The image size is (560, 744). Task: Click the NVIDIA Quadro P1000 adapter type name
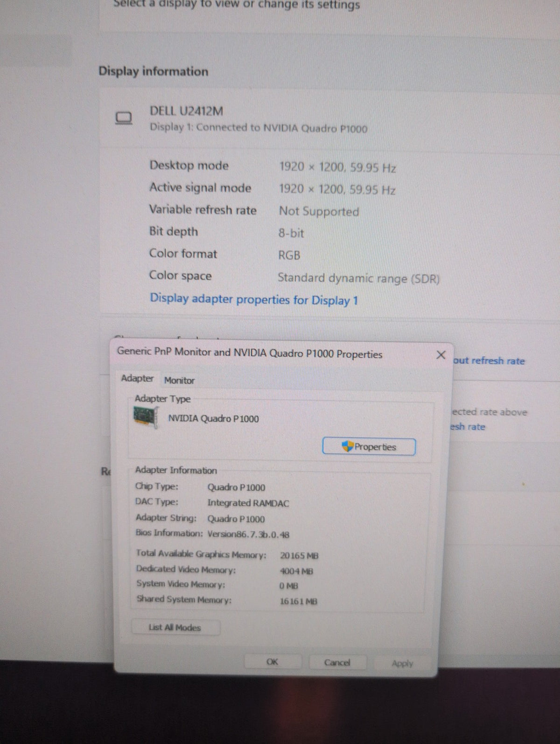[213, 418]
